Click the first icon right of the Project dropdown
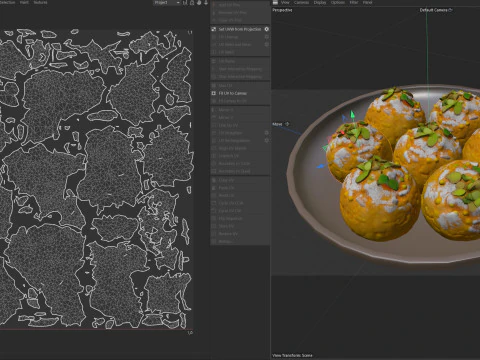 [x=185, y=2]
